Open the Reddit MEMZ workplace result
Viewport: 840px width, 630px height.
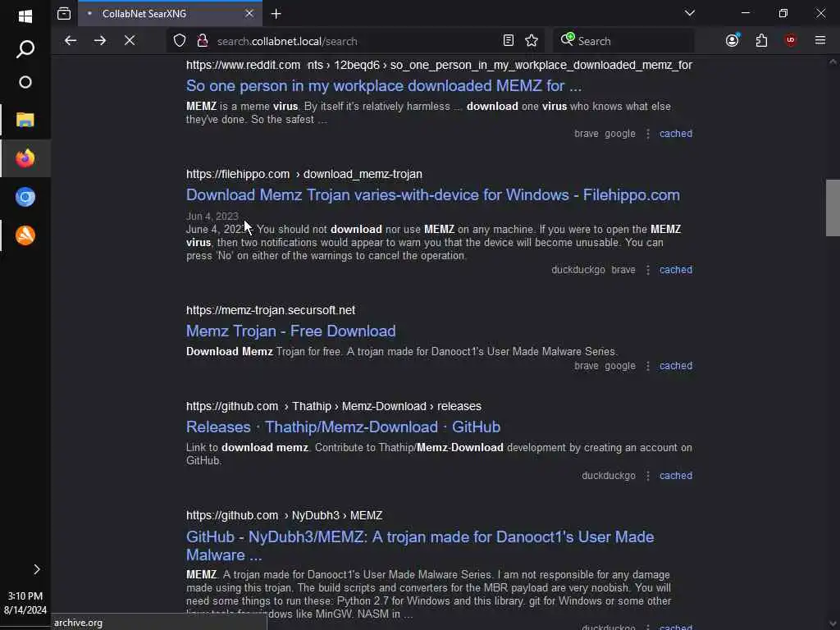pyautogui.click(x=384, y=85)
